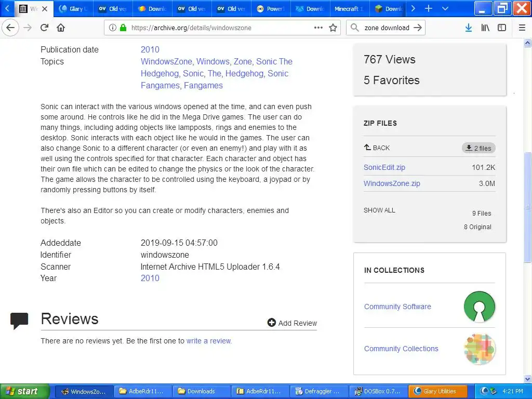Viewport: 532px width, 399px height.
Task: Switch to Downloads folder taskbar item
Action: [201, 391]
